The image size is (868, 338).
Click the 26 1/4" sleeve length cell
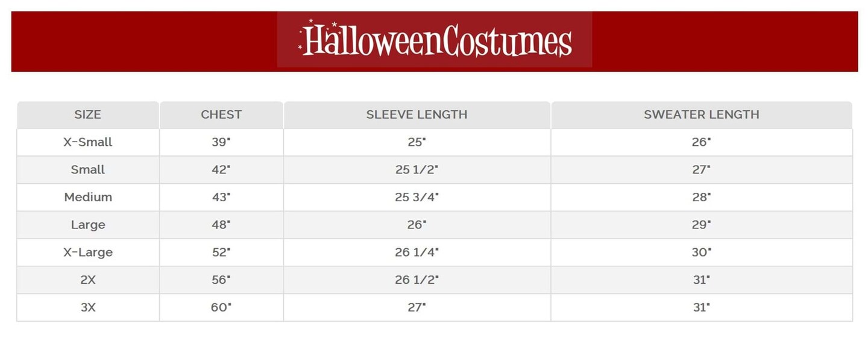point(417,252)
